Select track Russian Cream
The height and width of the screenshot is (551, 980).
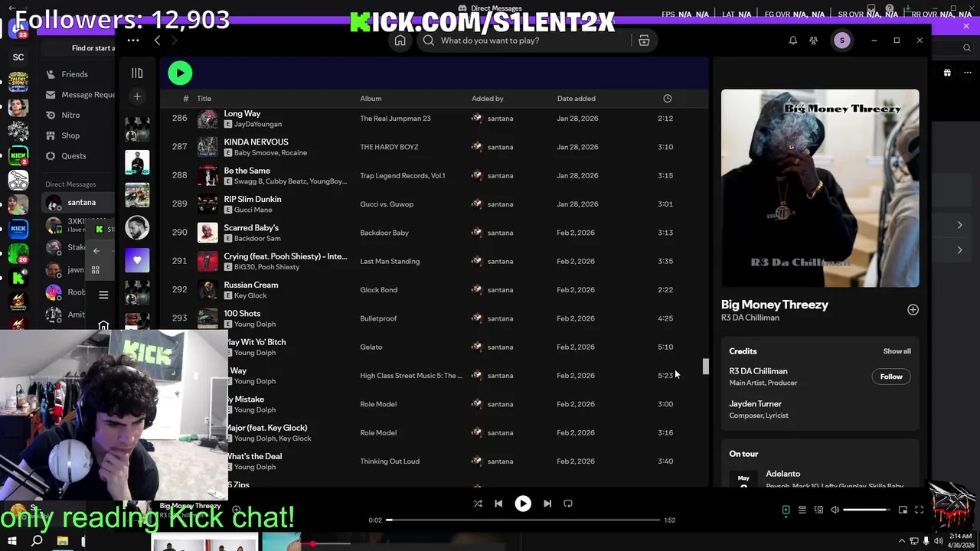pos(251,285)
